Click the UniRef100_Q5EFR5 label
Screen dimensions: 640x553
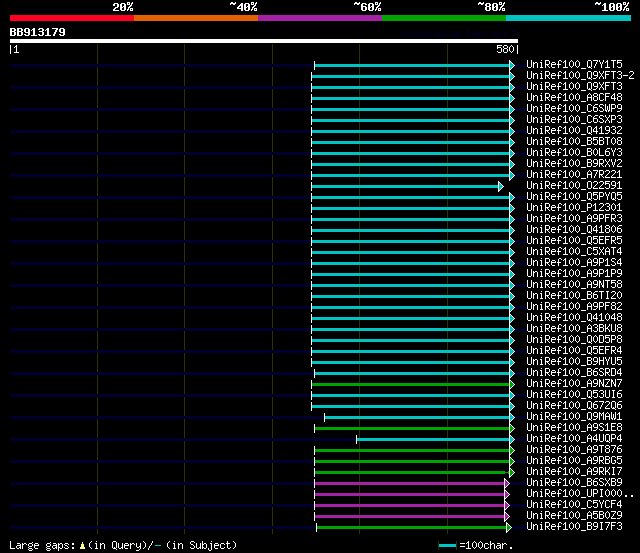tap(574, 241)
